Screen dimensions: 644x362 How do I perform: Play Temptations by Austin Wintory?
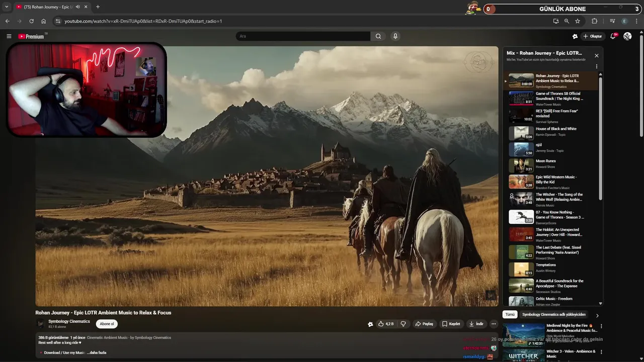(x=552, y=269)
